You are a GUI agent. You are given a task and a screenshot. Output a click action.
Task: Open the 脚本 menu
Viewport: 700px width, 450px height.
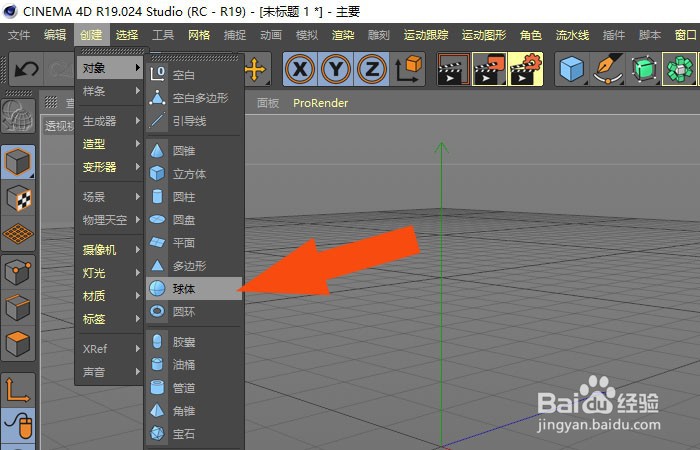(x=650, y=35)
